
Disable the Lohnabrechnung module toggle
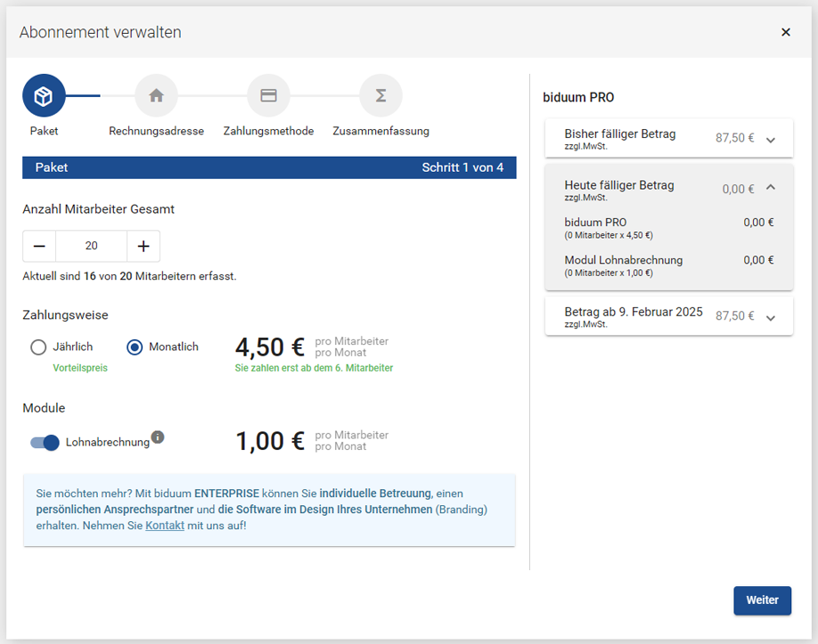point(44,442)
